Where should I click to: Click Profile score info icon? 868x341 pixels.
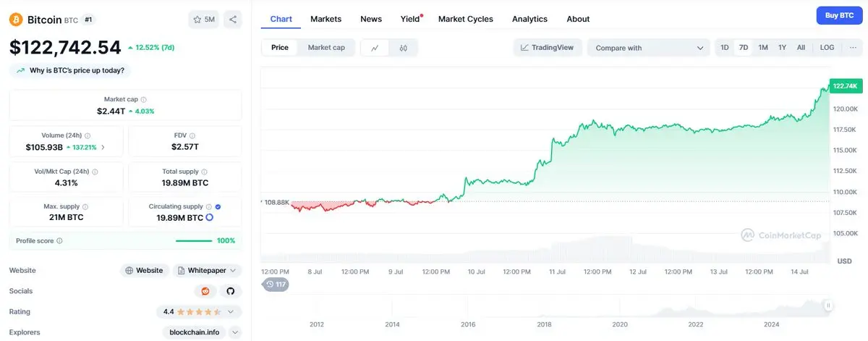[59, 240]
